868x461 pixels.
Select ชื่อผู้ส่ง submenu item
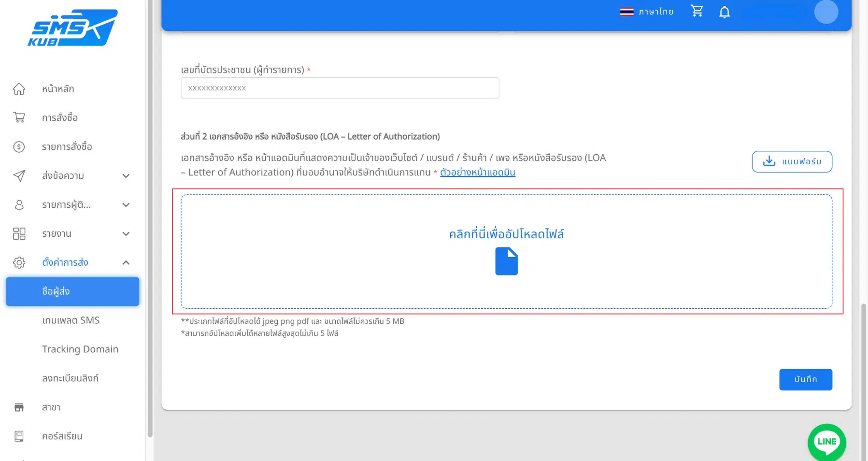(x=72, y=291)
